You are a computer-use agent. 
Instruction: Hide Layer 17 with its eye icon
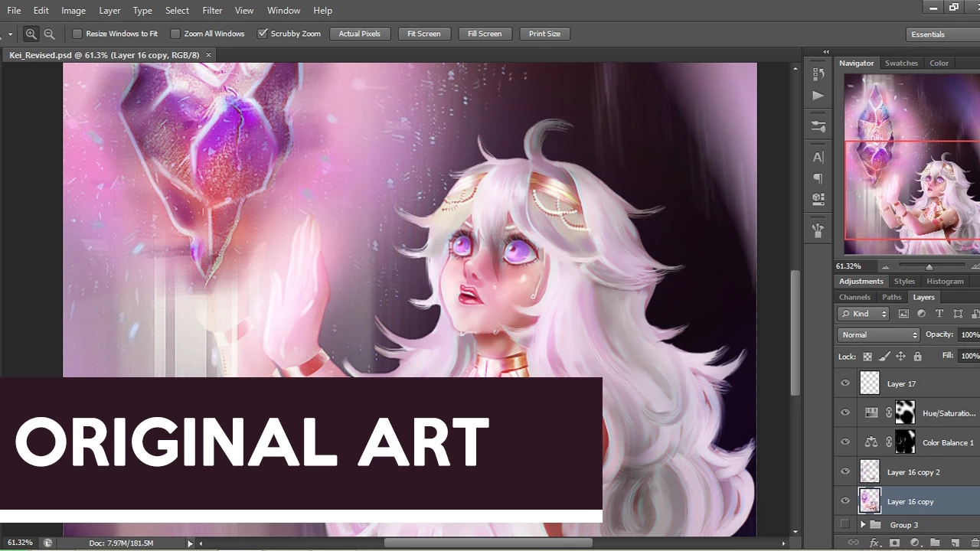pyautogui.click(x=845, y=383)
